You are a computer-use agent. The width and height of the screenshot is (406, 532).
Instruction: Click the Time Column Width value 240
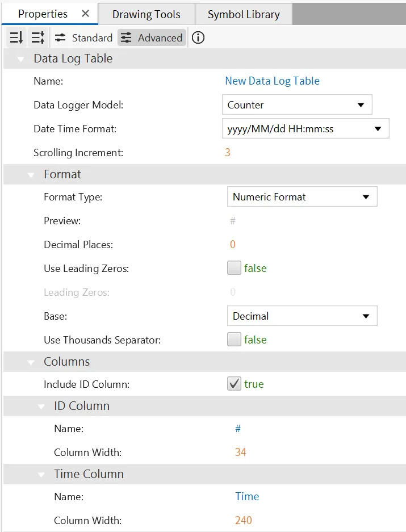tap(244, 520)
